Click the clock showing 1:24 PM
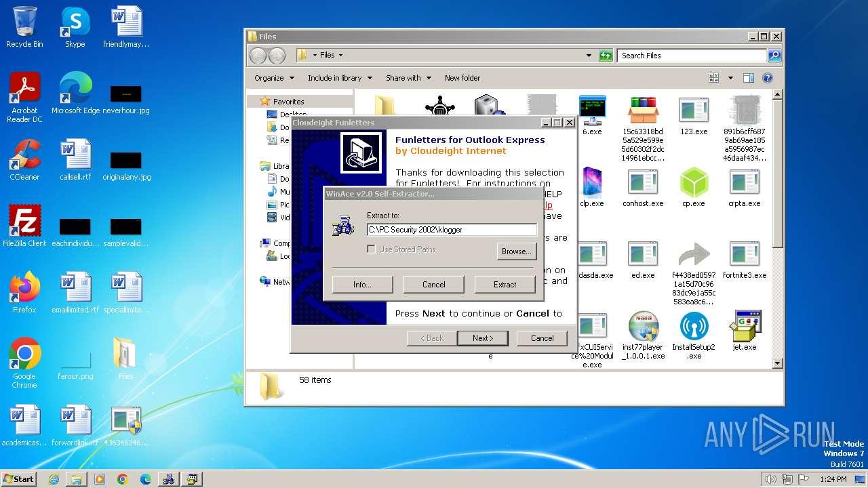This screenshot has height=488, width=868. click(x=832, y=479)
